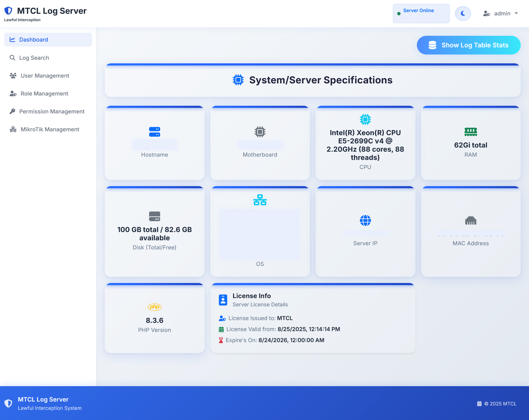This screenshot has width=529, height=420.
Task: Go to Log Search page
Action: 34,58
